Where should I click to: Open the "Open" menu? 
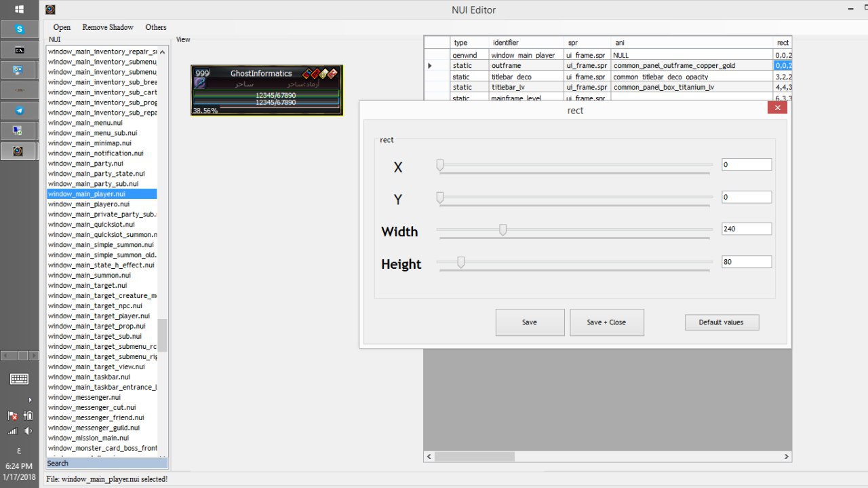pos(61,27)
